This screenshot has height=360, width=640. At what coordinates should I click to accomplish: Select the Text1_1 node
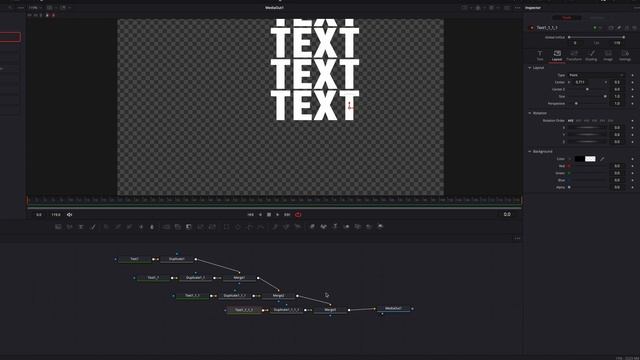153,278
